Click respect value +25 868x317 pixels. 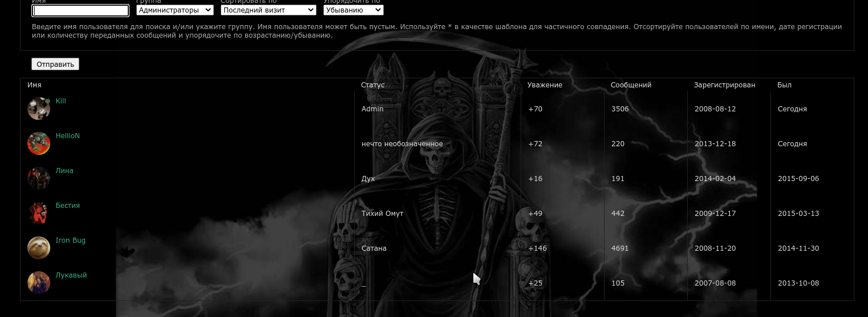[536, 283]
